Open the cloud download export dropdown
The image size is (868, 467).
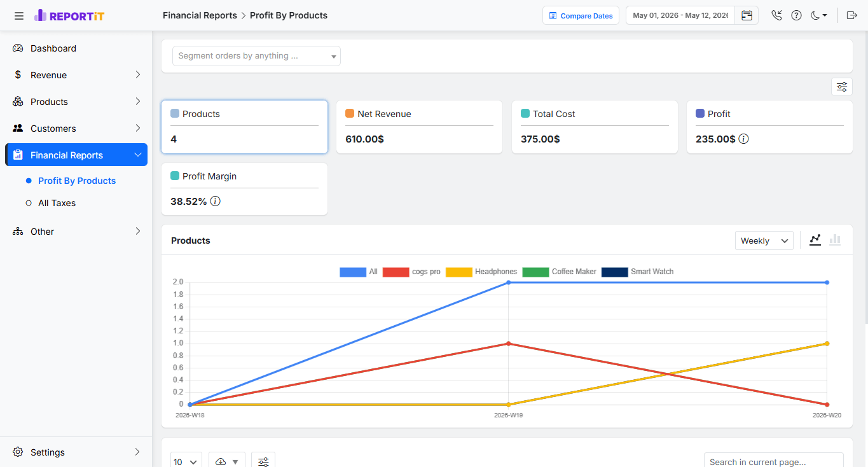(226, 461)
